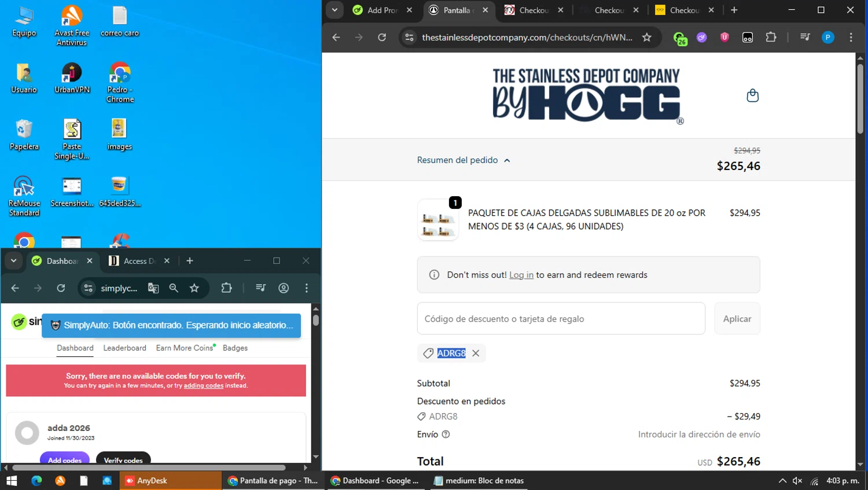Screen dimensions: 868x490
Task: Click the product thumbnail of sublimable boxes
Action: click(x=438, y=220)
